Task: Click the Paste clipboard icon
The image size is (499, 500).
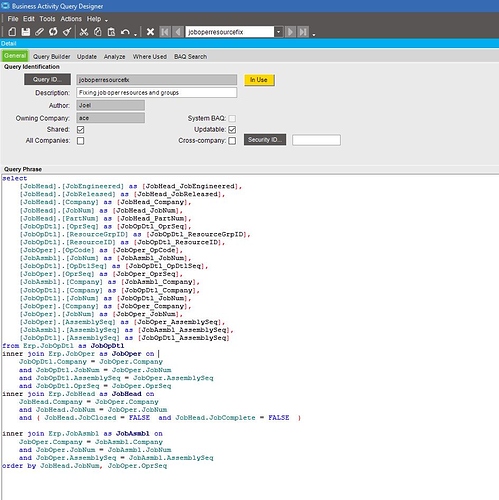Action: [x=111, y=32]
